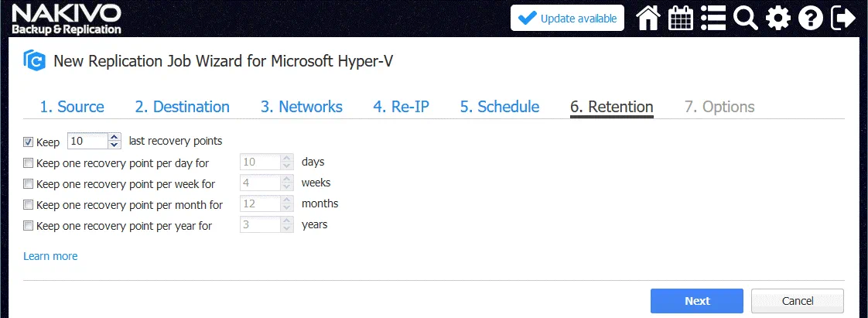
Task: Switch to the 1. Source tab
Action: (x=72, y=107)
